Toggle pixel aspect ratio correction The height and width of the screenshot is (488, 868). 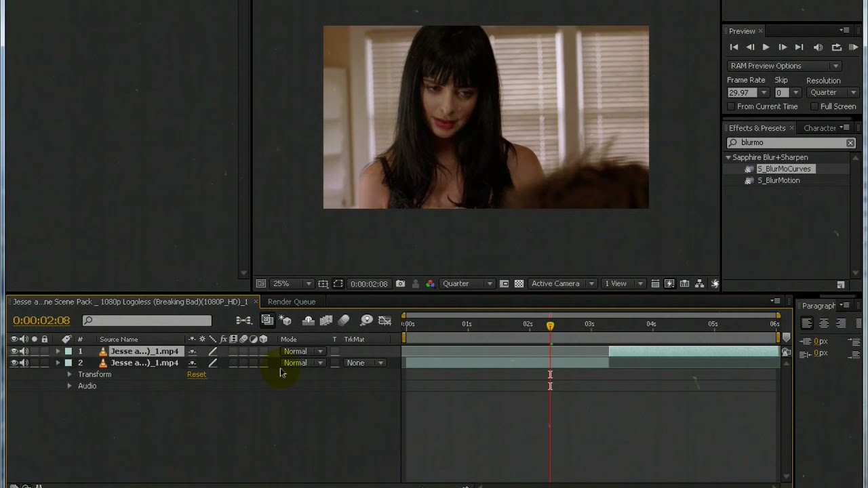pos(655,284)
